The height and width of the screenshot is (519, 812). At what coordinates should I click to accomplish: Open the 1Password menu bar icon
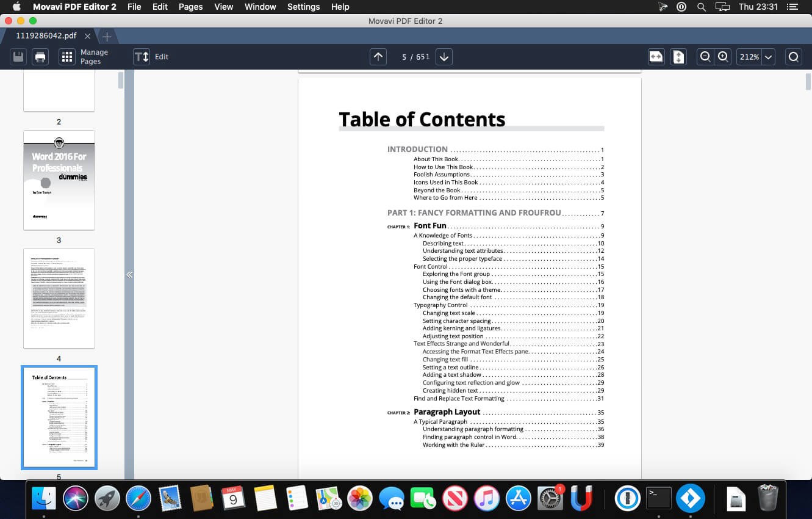[681, 7]
